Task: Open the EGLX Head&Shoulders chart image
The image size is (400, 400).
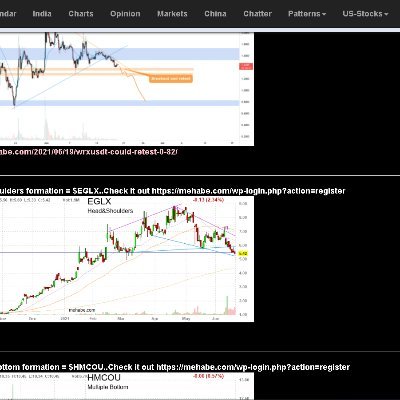Action: 127,259
